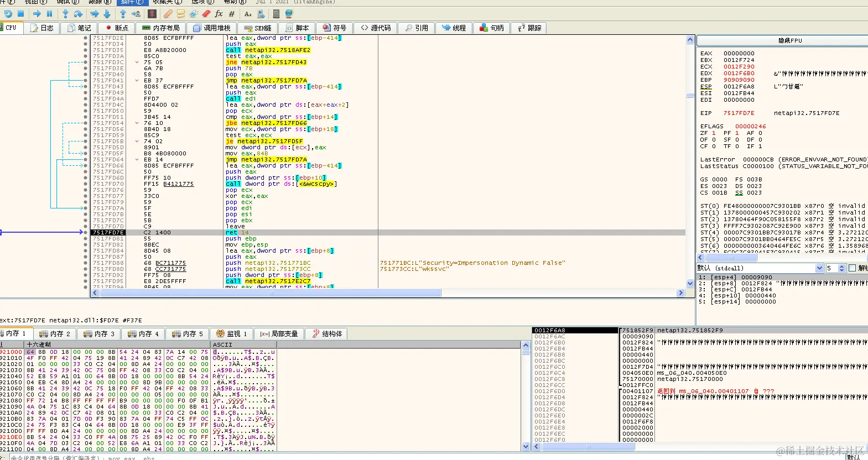Switch to the 调用堆栈 call stack tab
The width and height of the screenshot is (868, 460).
212,28
